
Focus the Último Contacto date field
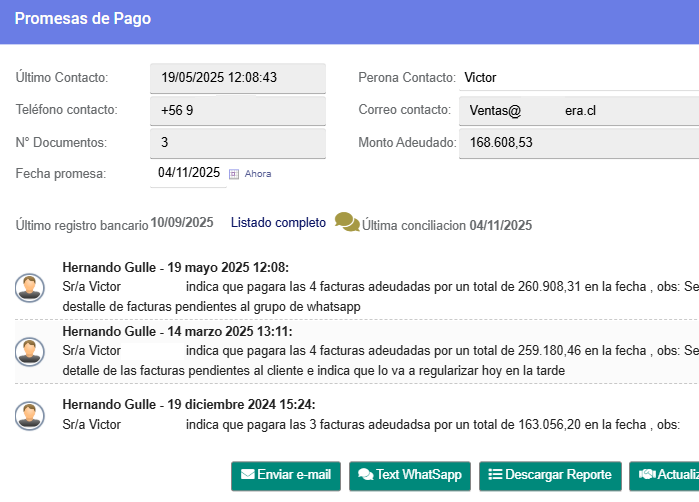click(238, 78)
